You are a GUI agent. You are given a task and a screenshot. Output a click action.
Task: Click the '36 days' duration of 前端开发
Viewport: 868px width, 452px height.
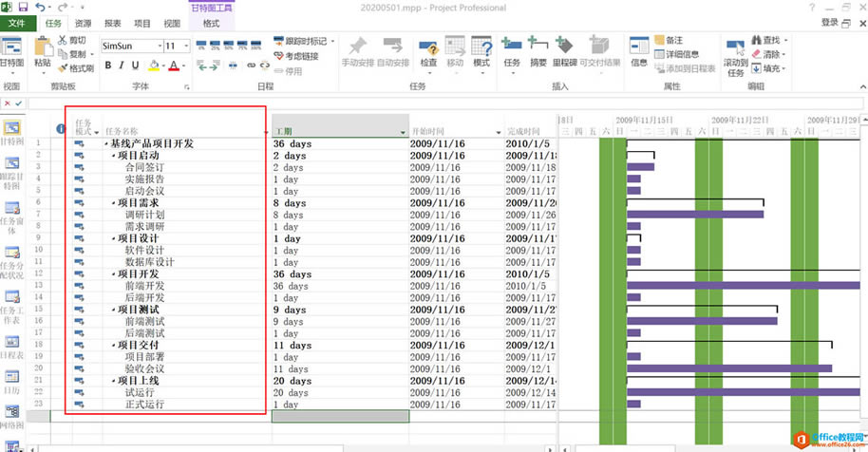291,286
